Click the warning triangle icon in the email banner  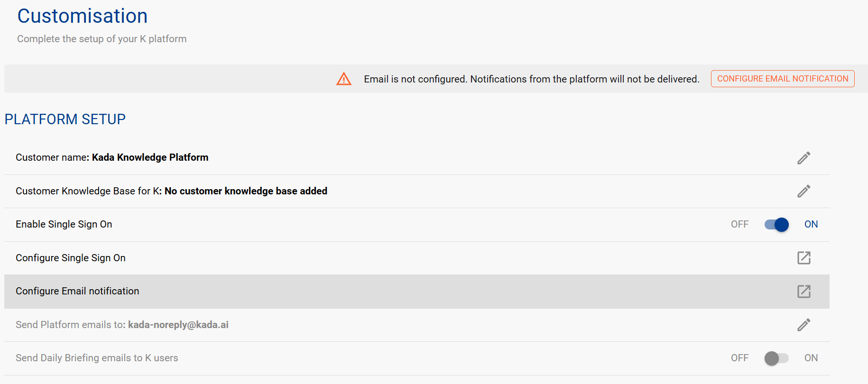pyautogui.click(x=343, y=79)
